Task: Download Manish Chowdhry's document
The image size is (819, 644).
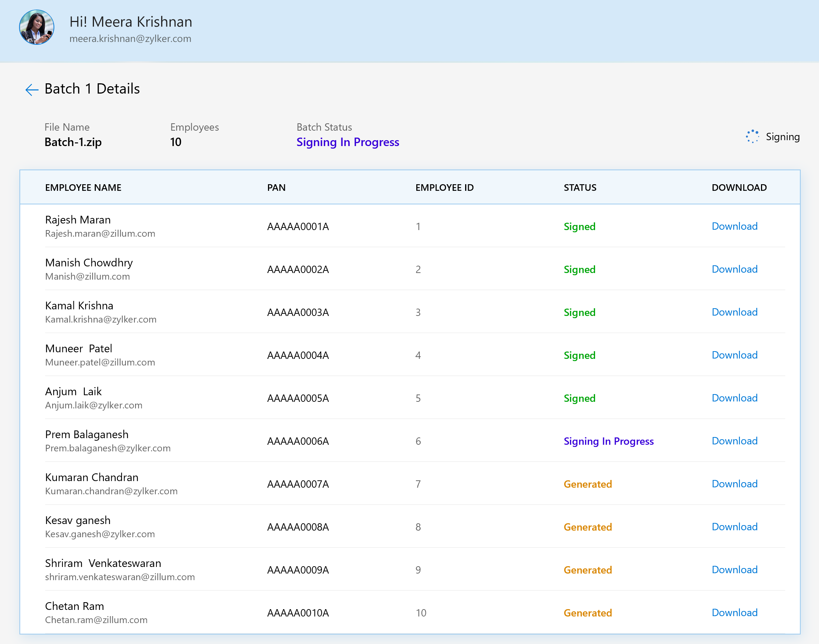Action: point(734,269)
